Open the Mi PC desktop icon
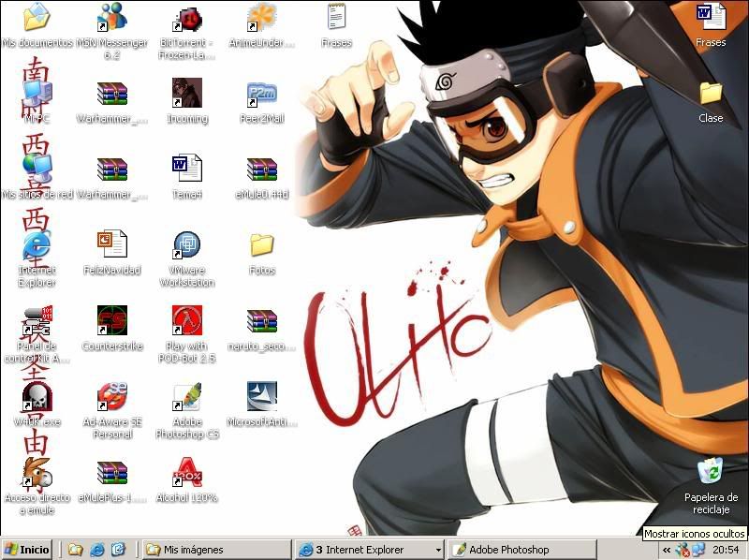The height and width of the screenshot is (560, 749). click(37, 93)
